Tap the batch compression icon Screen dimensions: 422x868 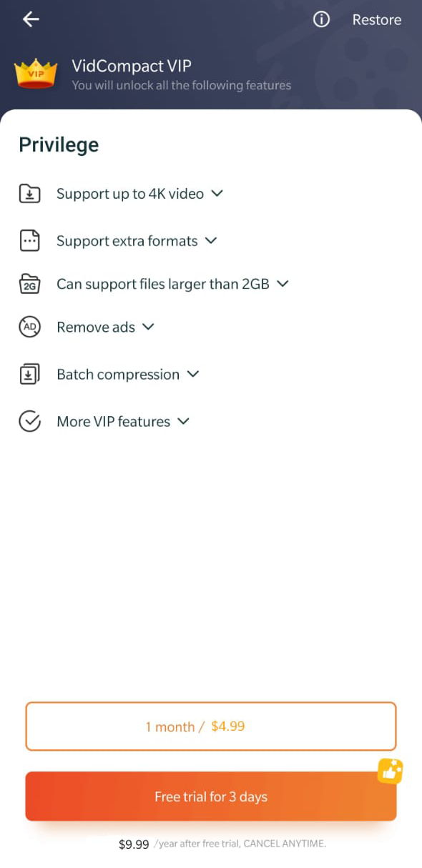(x=29, y=374)
